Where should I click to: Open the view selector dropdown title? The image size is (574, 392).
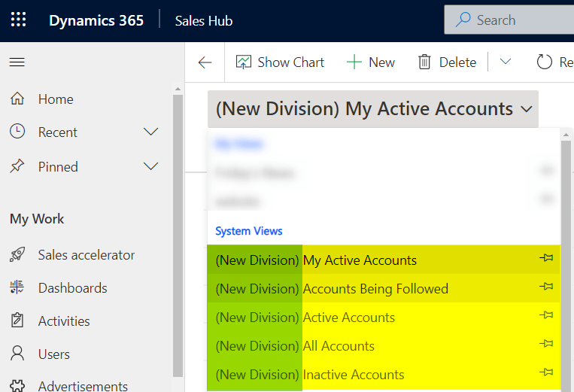coord(373,109)
